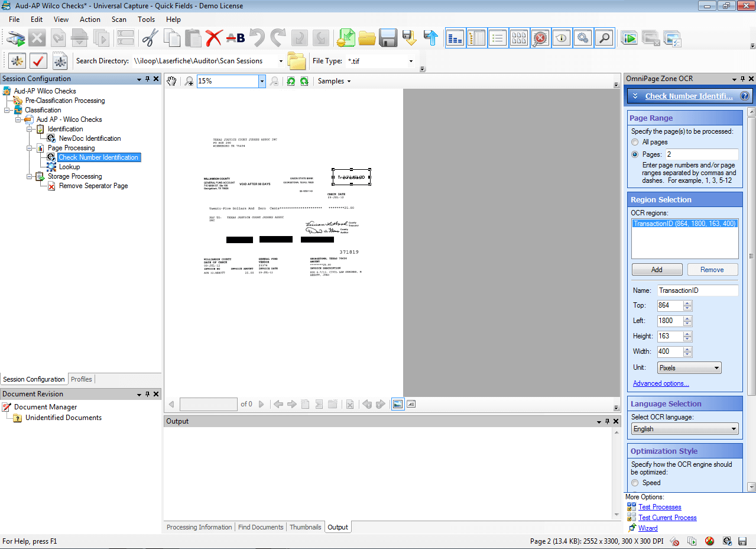The width and height of the screenshot is (756, 549).
Task: Click the Redo arrow icon
Action: pos(278,38)
